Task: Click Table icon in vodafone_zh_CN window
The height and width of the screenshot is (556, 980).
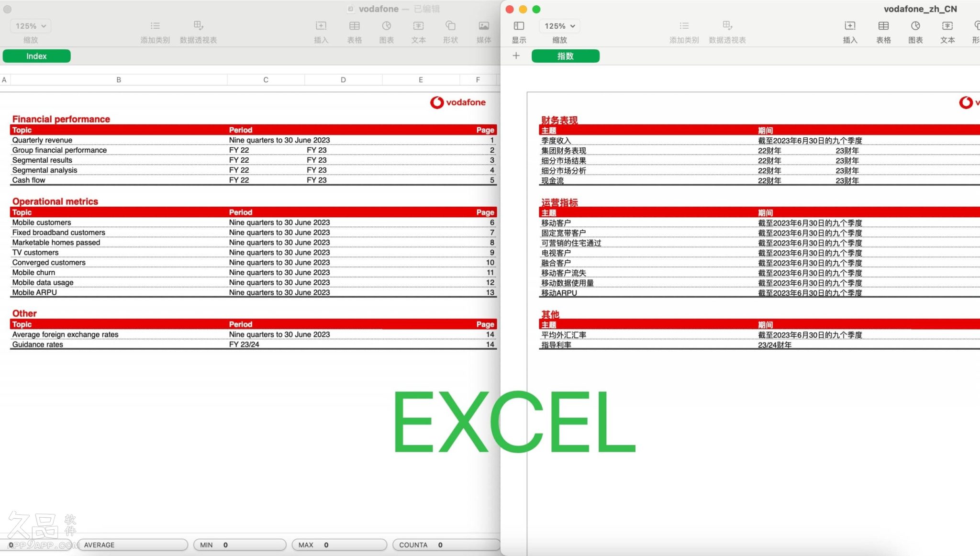Action: click(883, 26)
